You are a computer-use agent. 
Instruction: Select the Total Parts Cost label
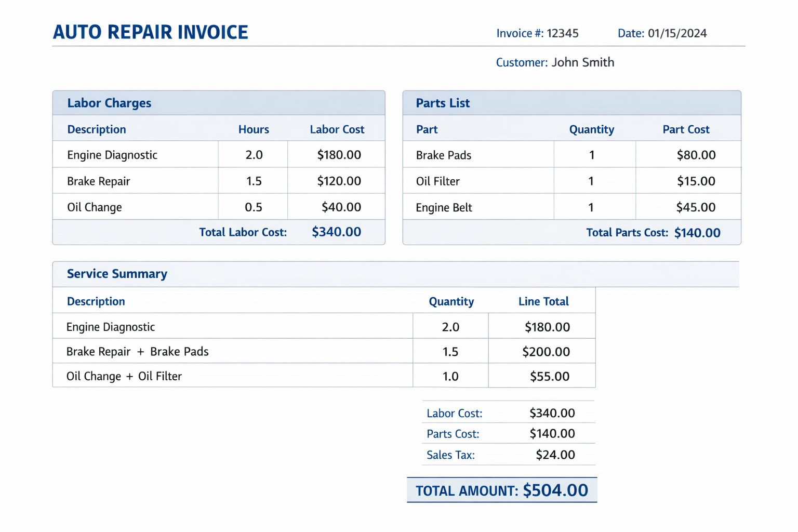(x=627, y=233)
